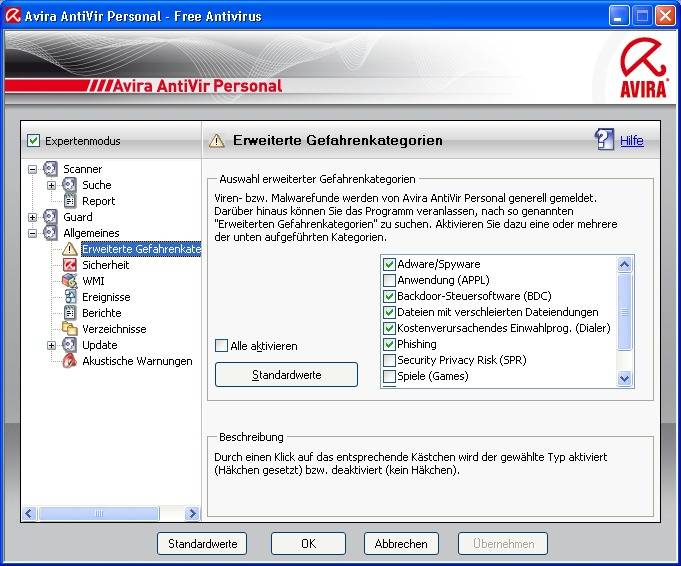Click tree pane scroll right arrow
Screen dimensions: 681x566
pyautogui.click(x=192, y=513)
